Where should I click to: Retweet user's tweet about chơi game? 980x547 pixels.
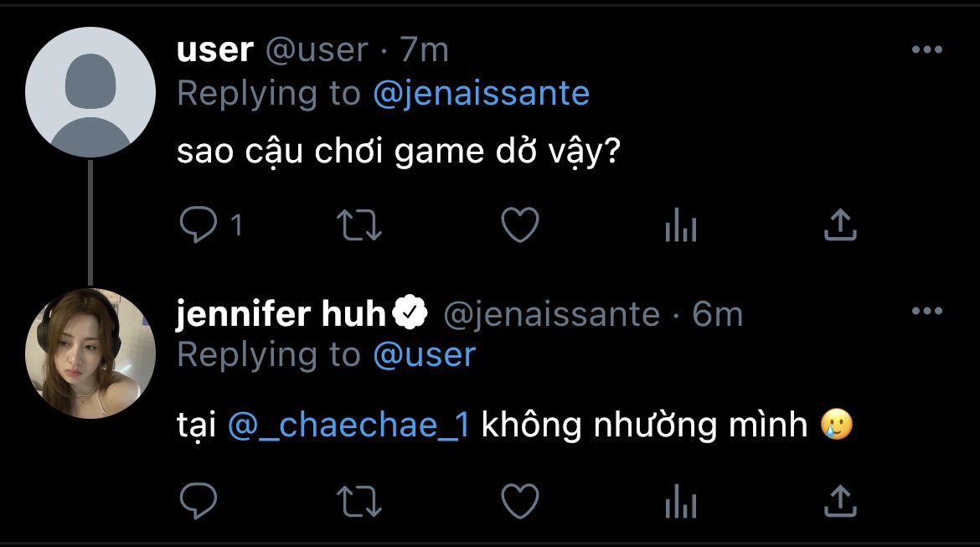tap(358, 225)
